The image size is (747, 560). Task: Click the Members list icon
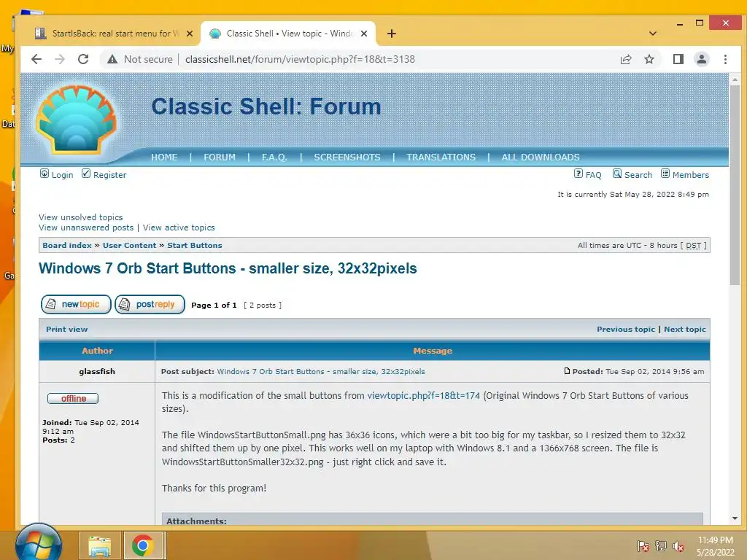coord(665,174)
